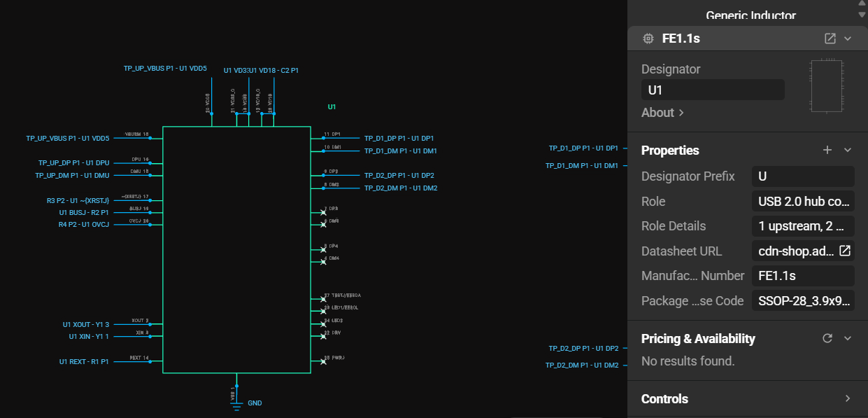Edit Manufacturer Part Number FE1.1s field
The image size is (868, 418).
tap(803, 276)
